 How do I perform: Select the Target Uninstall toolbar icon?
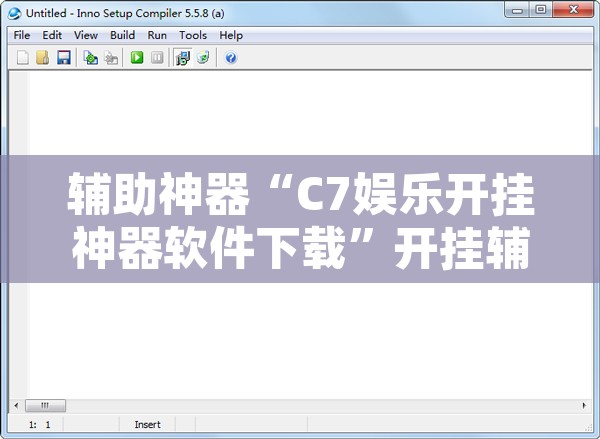[203, 58]
